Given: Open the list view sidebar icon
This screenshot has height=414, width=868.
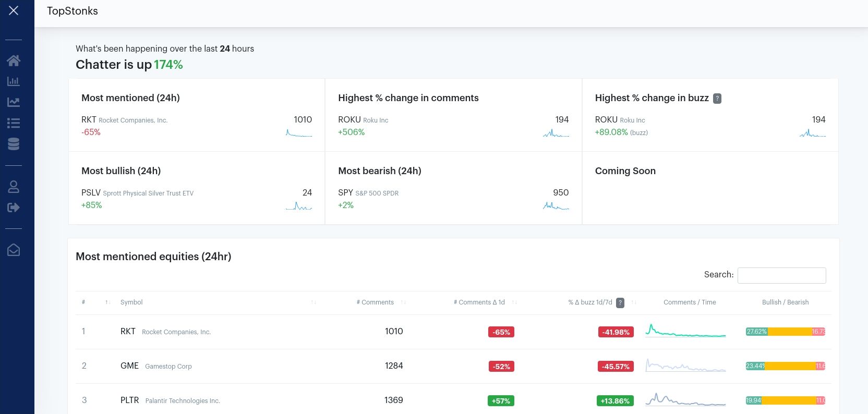Looking at the screenshot, I should [x=14, y=123].
